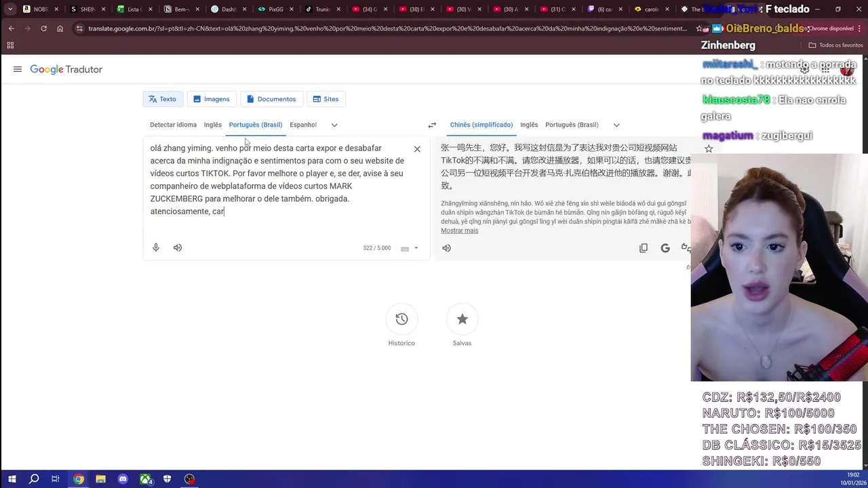Image resolution: width=868 pixels, height=488 pixels.
Task: Switch to the SHEIN browser tab
Action: [88, 9]
